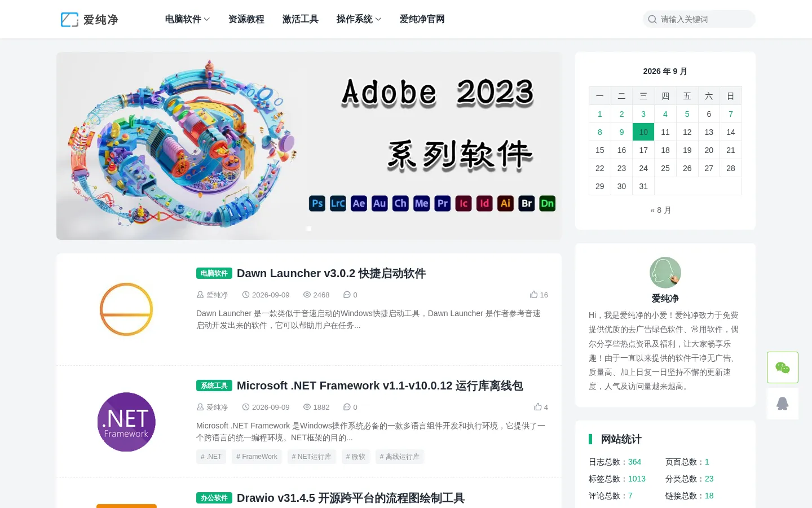Open the 激活工具 menu item
812x508 pixels.
coord(301,19)
